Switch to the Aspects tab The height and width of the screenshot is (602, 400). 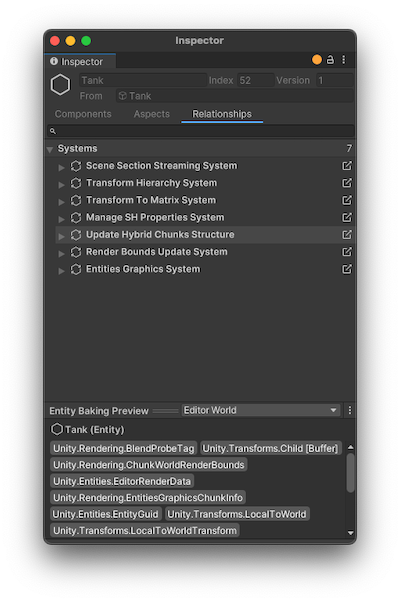point(152,114)
